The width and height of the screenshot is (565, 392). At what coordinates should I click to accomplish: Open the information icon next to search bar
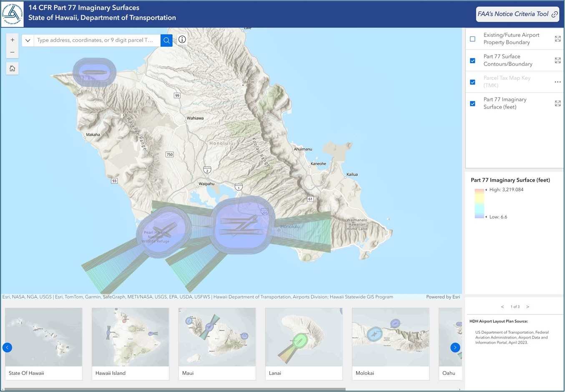(x=182, y=39)
